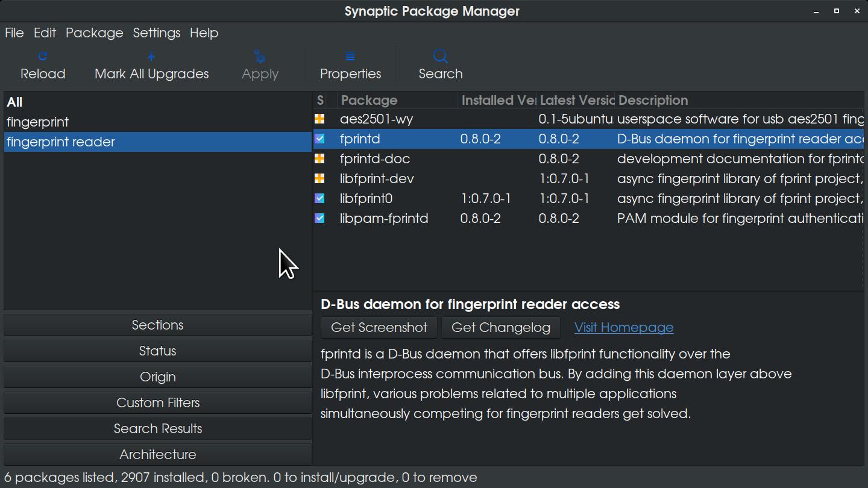The image size is (868, 488).
Task: Open the Edit menu
Action: pyautogui.click(x=45, y=33)
